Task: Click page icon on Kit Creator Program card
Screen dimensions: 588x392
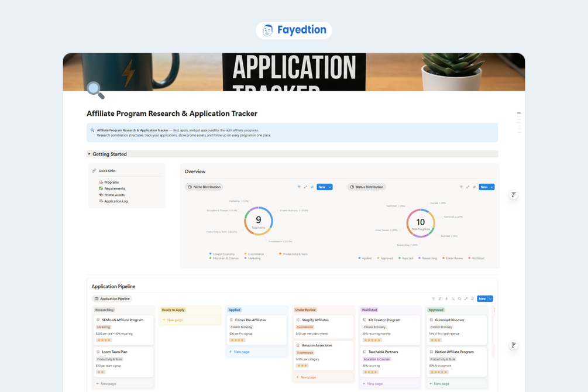Action: tap(365, 320)
